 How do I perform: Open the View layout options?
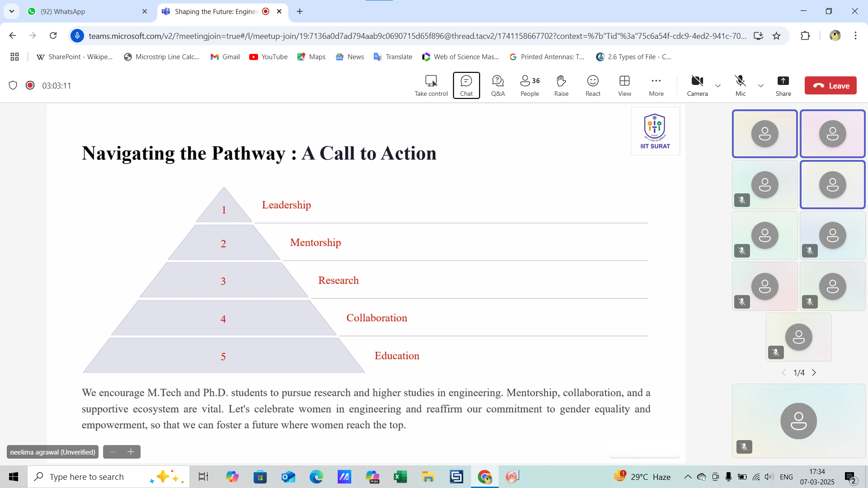tap(624, 85)
